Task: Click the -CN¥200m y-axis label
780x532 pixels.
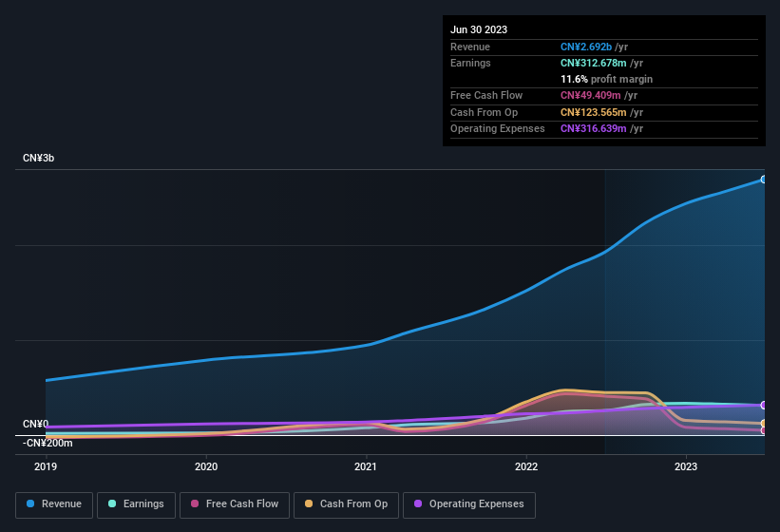Action: pos(48,443)
